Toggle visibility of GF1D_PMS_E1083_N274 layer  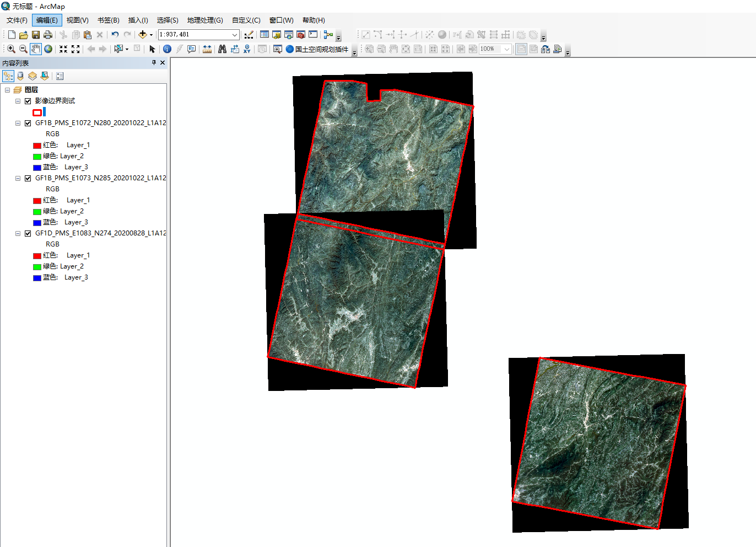[x=28, y=233]
